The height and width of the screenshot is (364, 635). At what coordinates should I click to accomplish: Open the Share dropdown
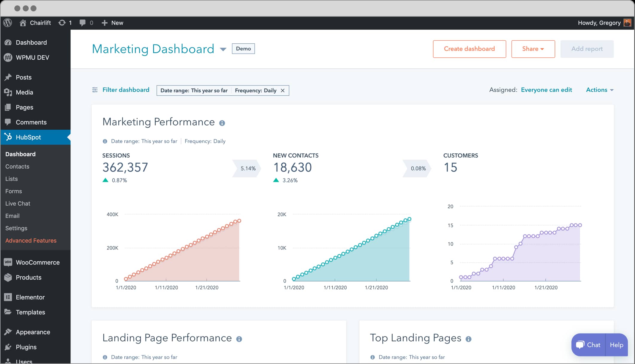[533, 49]
